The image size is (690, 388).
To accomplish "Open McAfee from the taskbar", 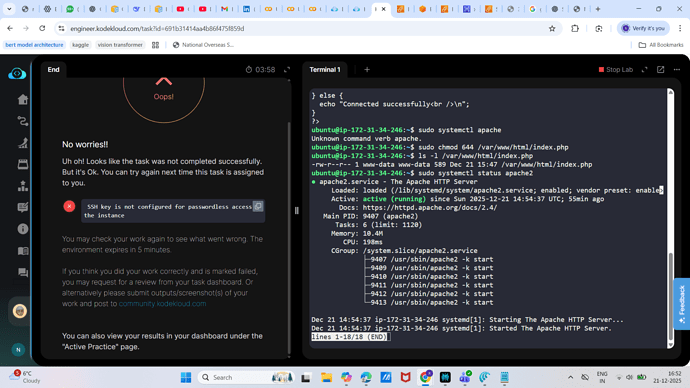I will 405,377.
